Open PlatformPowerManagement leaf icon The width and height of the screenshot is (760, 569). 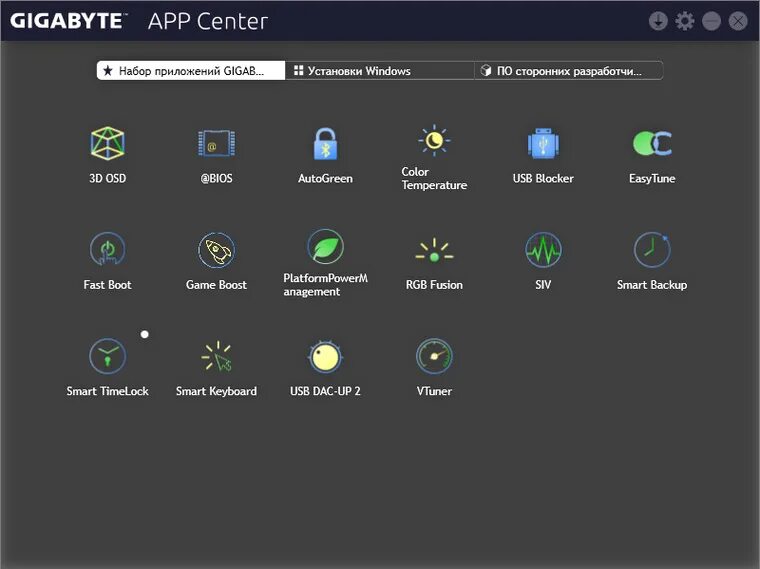click(x=325, y=246)
